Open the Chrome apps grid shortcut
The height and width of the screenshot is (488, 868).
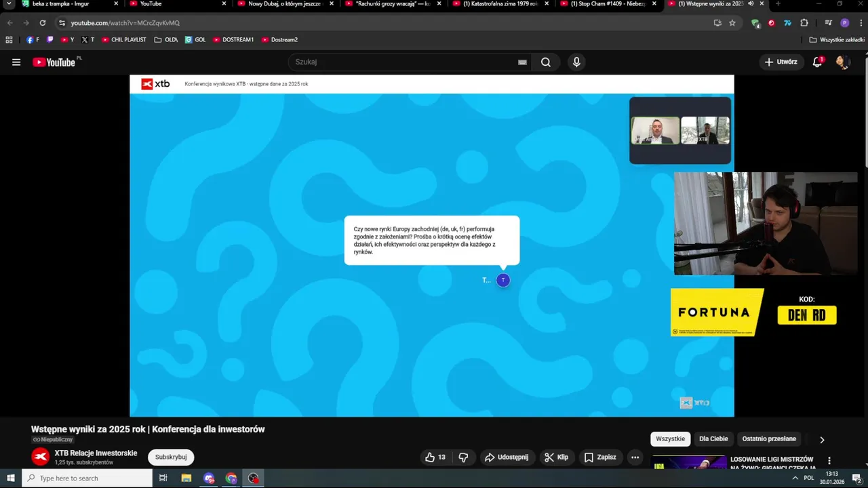pos(9,40)
